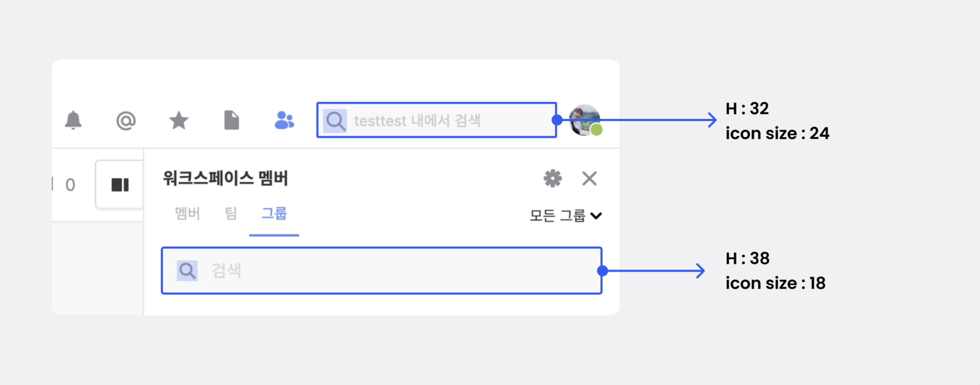
Task: Expand the 모든 그룹 dropdown chevron
Action: pyautogui.click(x=596, y=216)
